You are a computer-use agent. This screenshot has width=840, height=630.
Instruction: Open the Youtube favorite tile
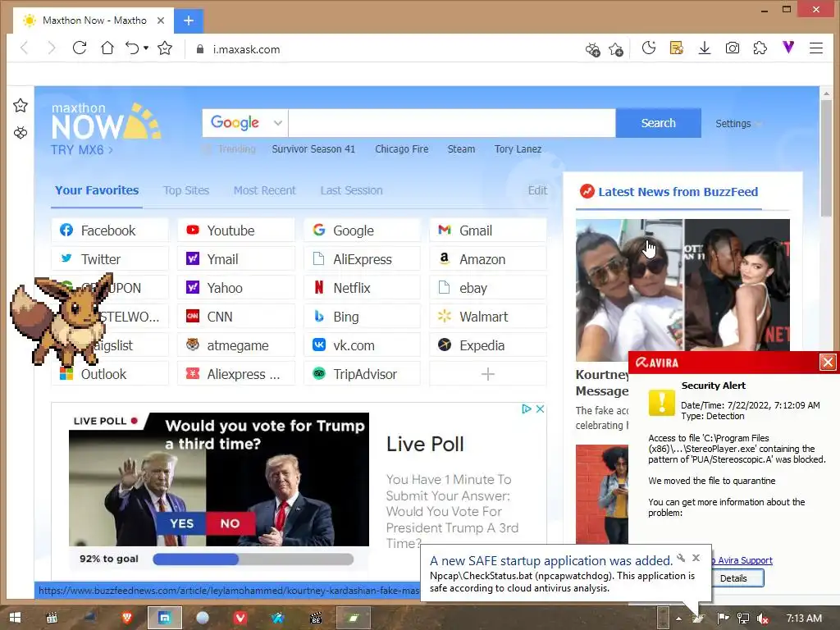pyautogui.click(x=235, y=231)
